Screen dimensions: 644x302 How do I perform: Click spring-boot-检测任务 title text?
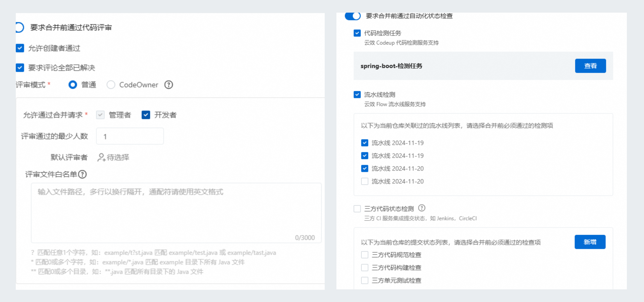click(391, 66)
